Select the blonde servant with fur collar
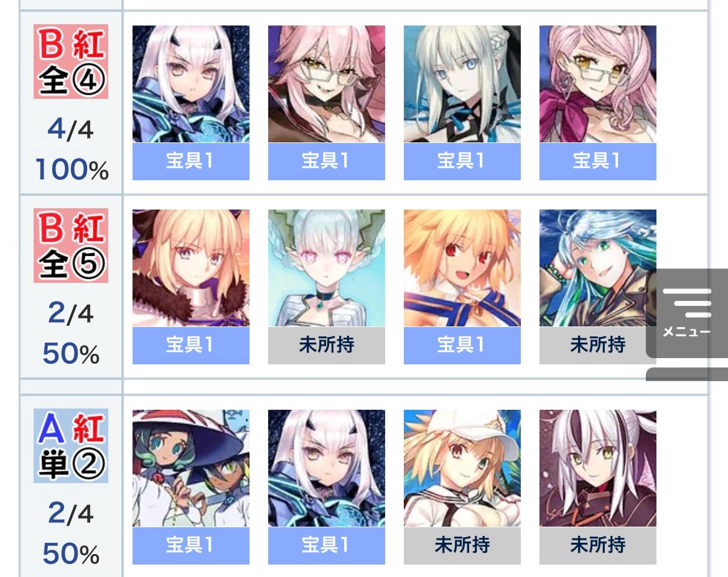 (191, 268)
